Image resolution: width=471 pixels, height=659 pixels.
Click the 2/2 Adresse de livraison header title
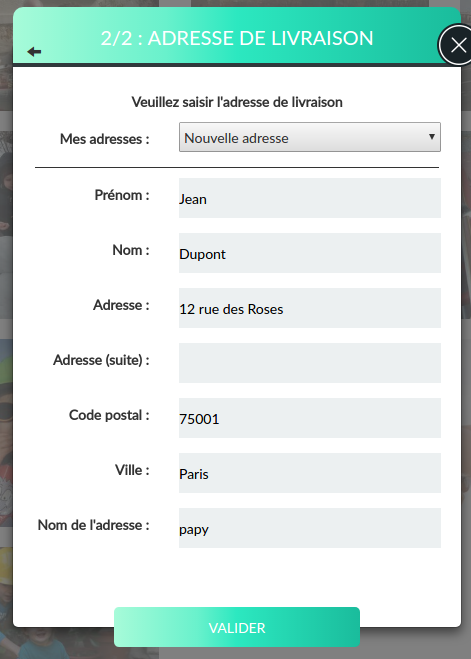pos(237,38)
